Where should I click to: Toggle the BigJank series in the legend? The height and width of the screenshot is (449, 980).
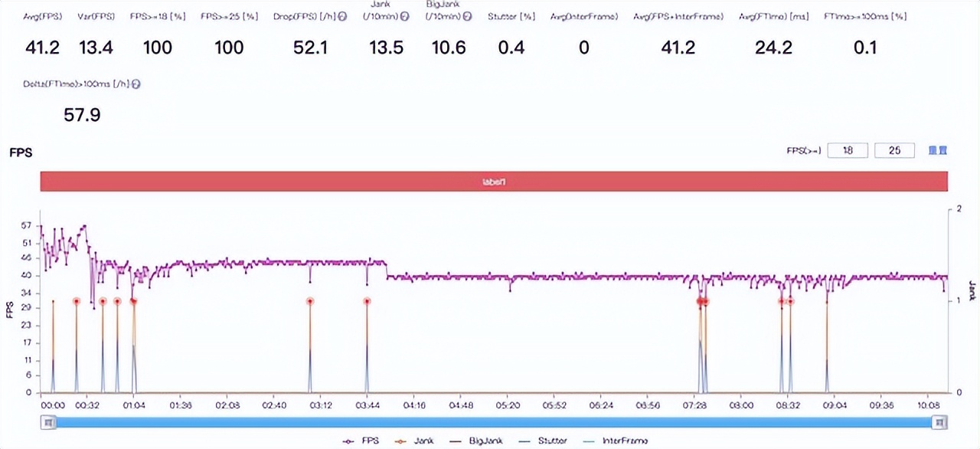[485, 441]
